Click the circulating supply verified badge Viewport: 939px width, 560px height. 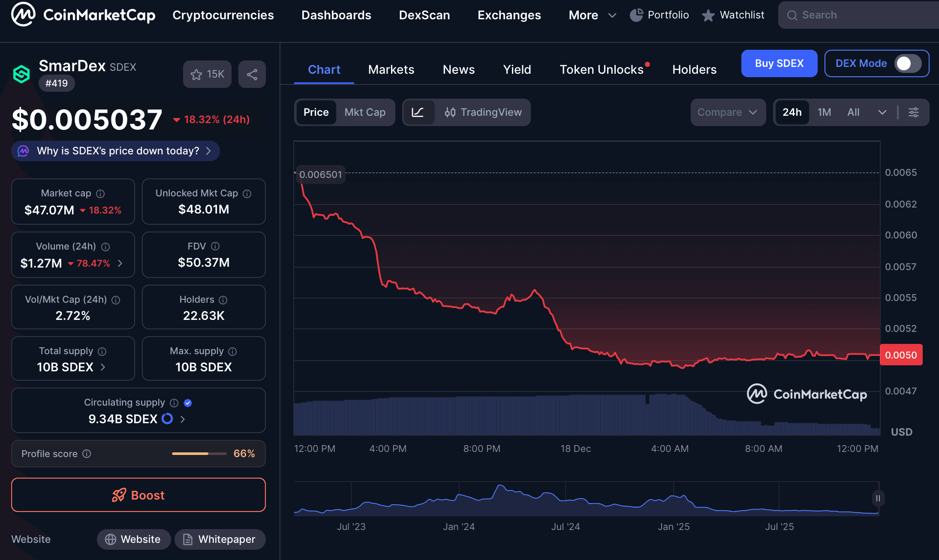[188, 403]
